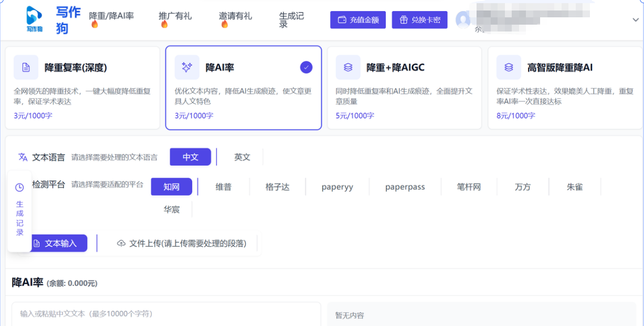Click the 余额: 0.000元 balance text
Image resolution: width=644 pixels, height=326 pixels.
click(x=72, y=283)
